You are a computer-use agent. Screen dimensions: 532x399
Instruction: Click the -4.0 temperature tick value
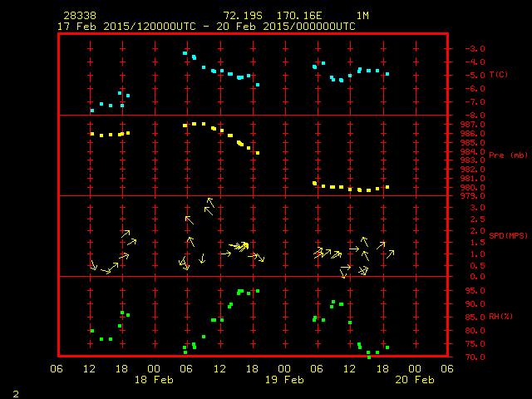[x=475, y=62]
